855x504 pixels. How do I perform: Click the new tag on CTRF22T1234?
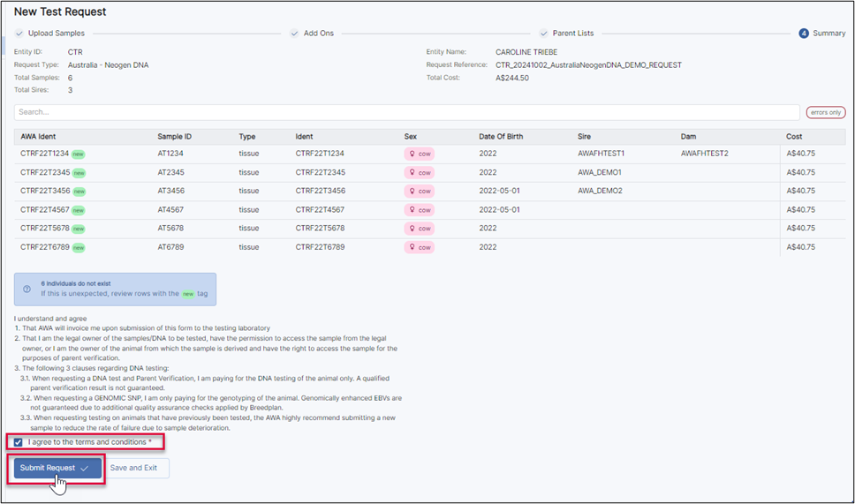click(x=79, y=154)
